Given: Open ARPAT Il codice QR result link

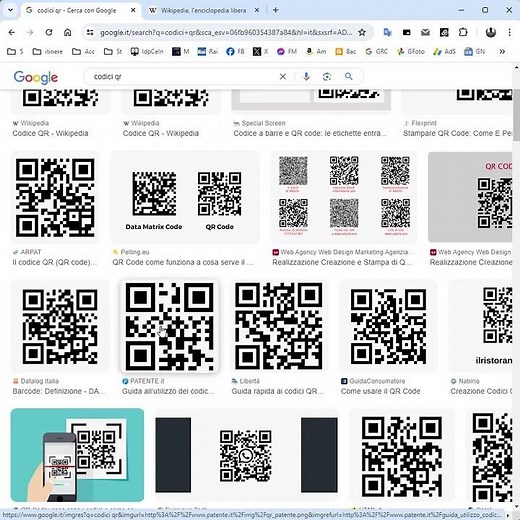Looking at the screenshot, I should click(55, 262).
